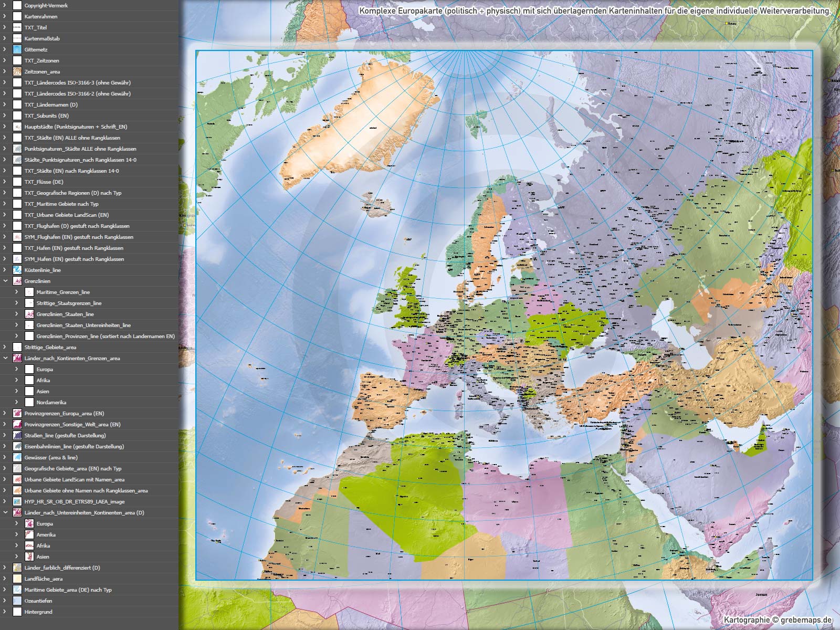Collapse the Länder_nach_Untereinheiten_Kontinenten_area group
The image size is (840, 630).
[5, 512]
